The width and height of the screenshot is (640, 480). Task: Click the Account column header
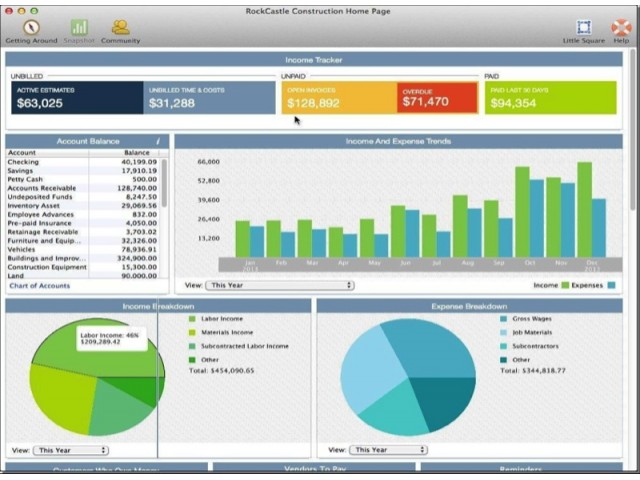click(x=47, y=153)
